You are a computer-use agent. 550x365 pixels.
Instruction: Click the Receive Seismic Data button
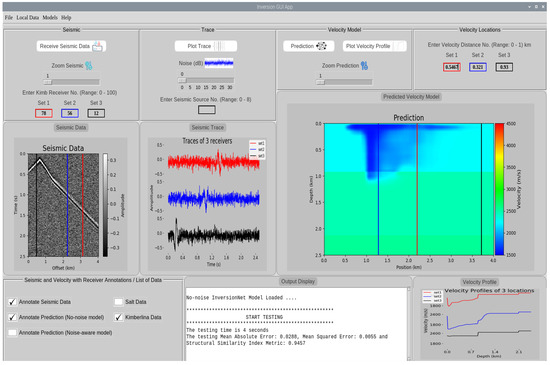(x=71, y=46)
